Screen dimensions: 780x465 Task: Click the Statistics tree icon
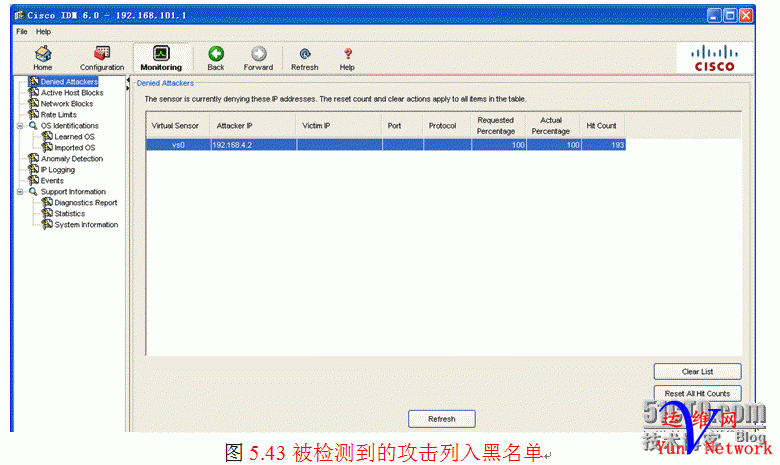click(47, 213)
